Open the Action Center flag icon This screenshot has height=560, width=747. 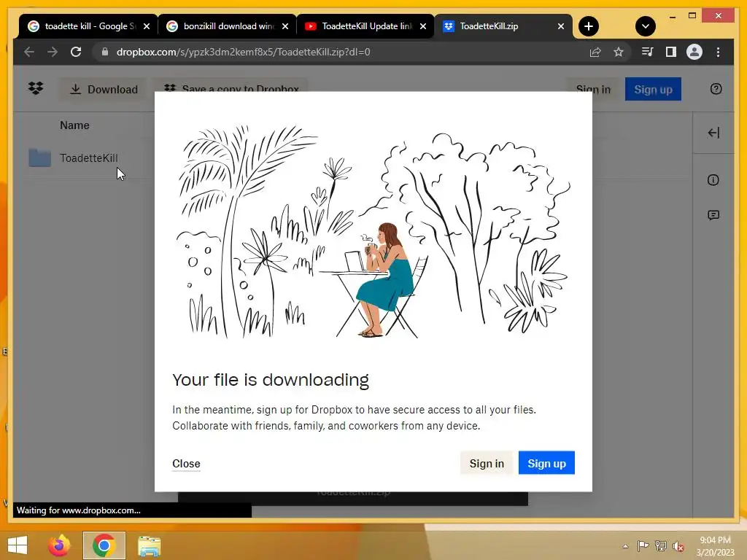tap(643, 545)
